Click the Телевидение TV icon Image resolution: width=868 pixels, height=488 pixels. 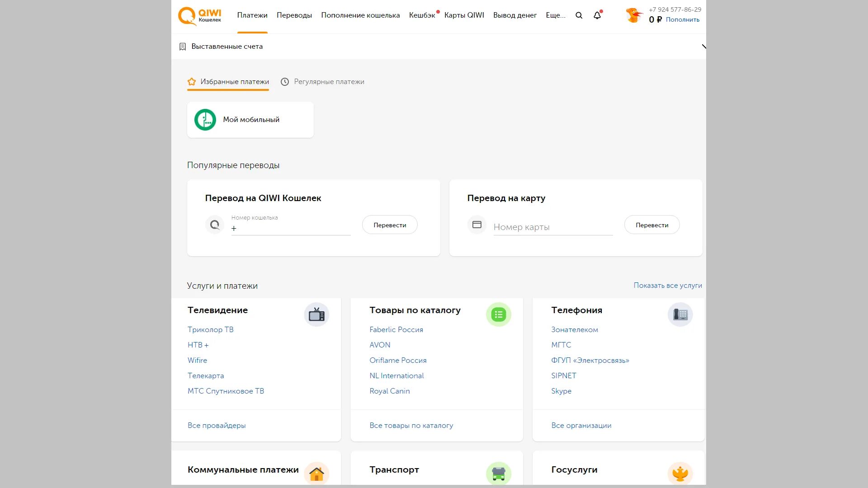(x=316, y=314)
